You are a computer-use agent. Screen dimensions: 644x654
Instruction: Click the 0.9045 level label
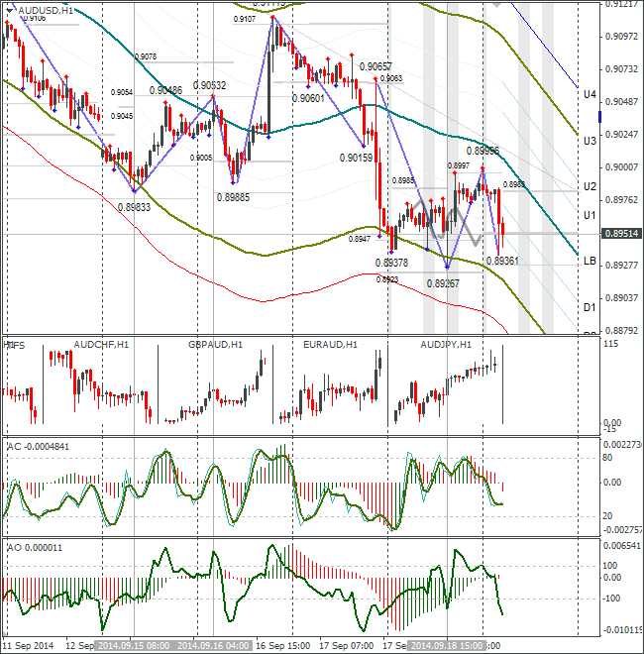[122, 116]
